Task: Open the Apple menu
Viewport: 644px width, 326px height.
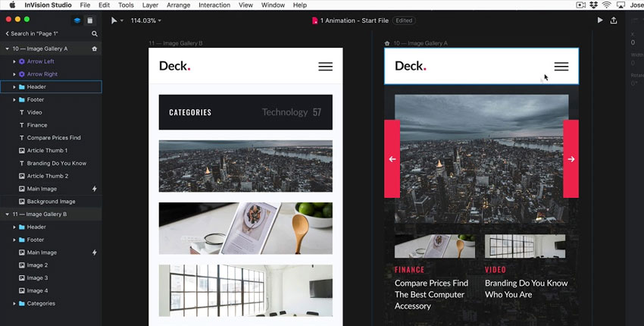Action: pos(12,5)
